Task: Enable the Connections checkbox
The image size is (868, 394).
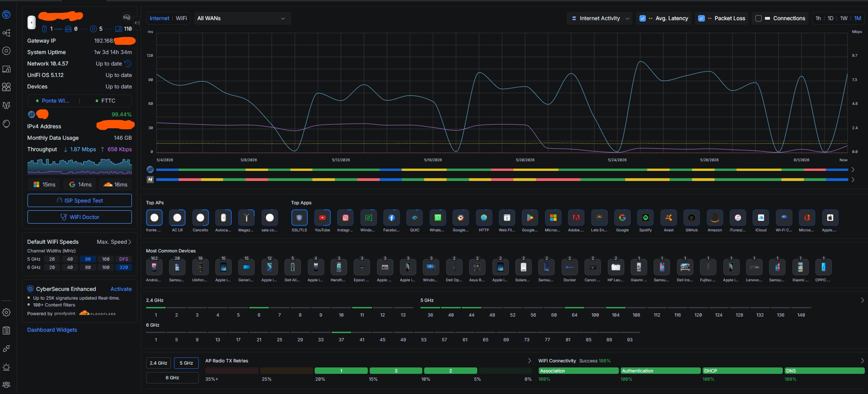Action: (x=759, y=18)
